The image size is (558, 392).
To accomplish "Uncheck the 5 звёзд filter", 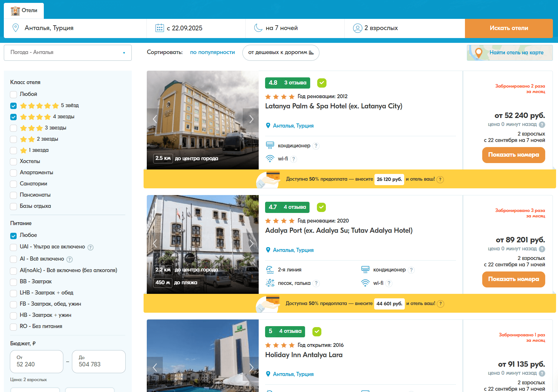I will coord(13,106).
